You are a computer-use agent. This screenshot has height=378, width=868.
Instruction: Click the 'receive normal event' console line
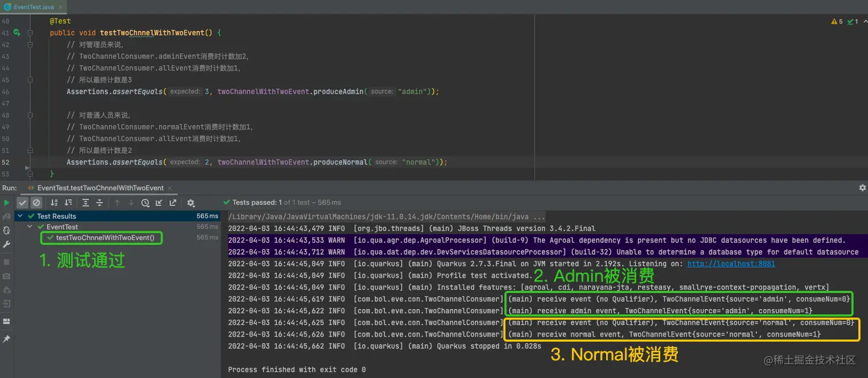click(525, 334)
